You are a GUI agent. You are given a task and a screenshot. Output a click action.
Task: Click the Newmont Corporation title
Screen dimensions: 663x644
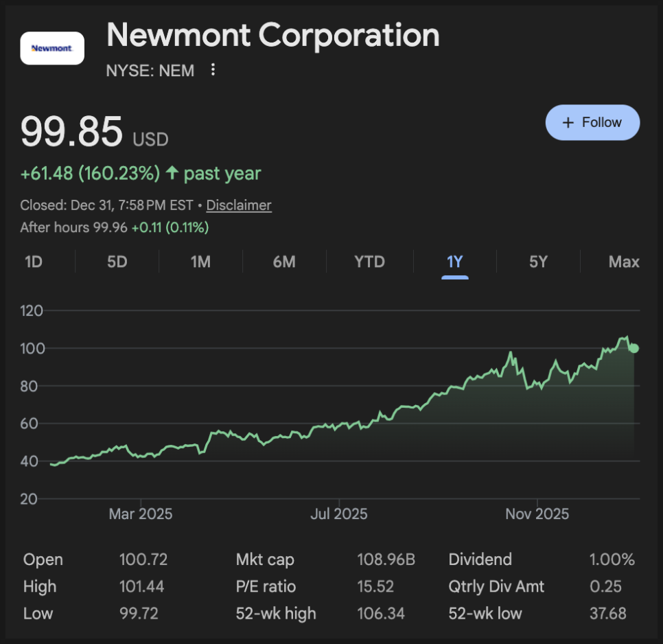pos(272,36)
